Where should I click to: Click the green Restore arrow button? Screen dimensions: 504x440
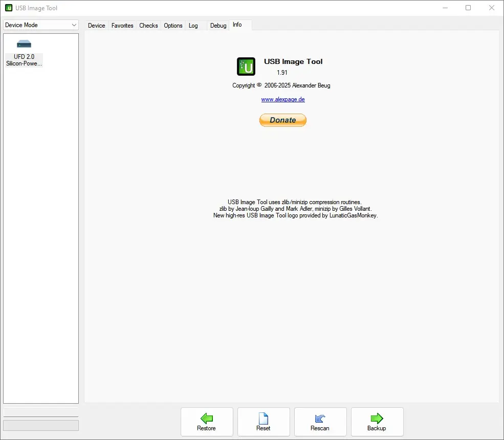pyautogui.click(x=207, y=422)
